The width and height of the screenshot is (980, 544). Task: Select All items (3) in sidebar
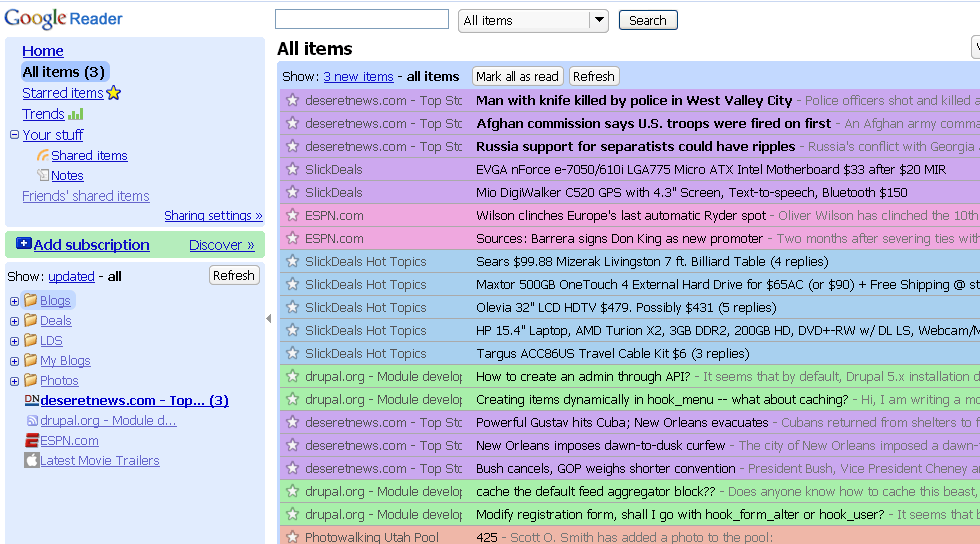pyautogui.click(x=64, y=72)
